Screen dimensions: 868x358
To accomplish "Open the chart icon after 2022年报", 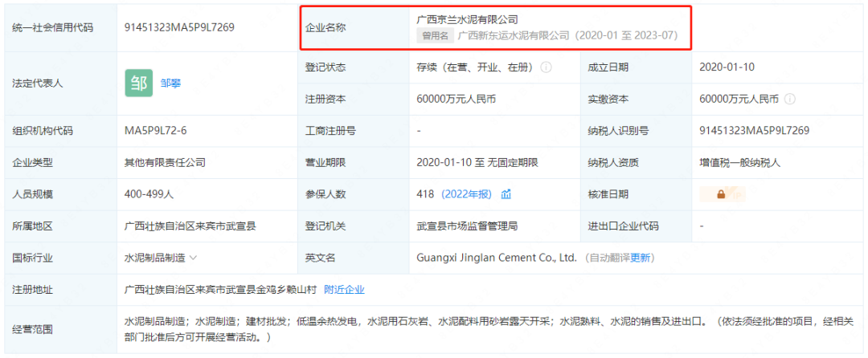I will (x=506, y=194).
